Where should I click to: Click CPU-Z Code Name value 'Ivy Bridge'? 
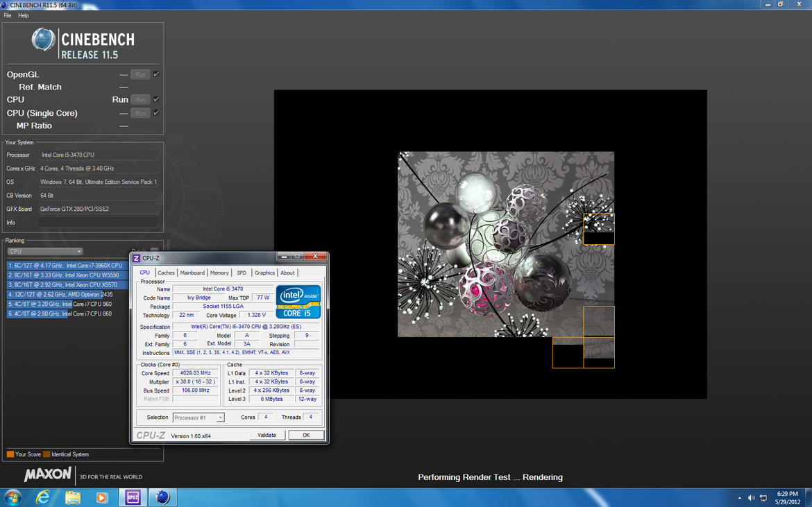tap(199, 298)
